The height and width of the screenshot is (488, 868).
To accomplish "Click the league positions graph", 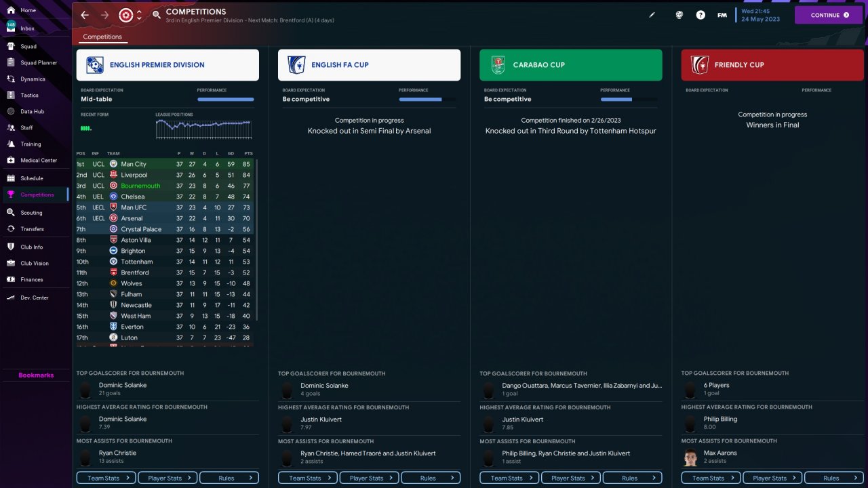I will (x=203, y=129).
